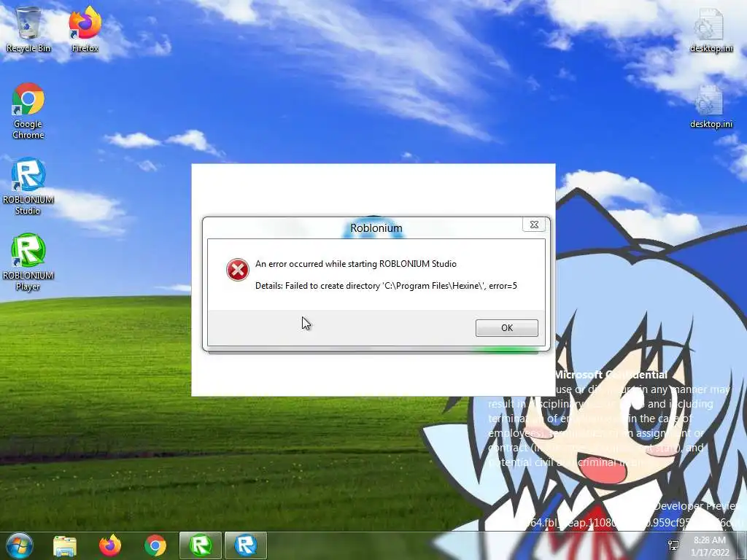Select the lower desktop.ini file icon
The height and width of the screenshot is (560, 747).
click(711, 106)
